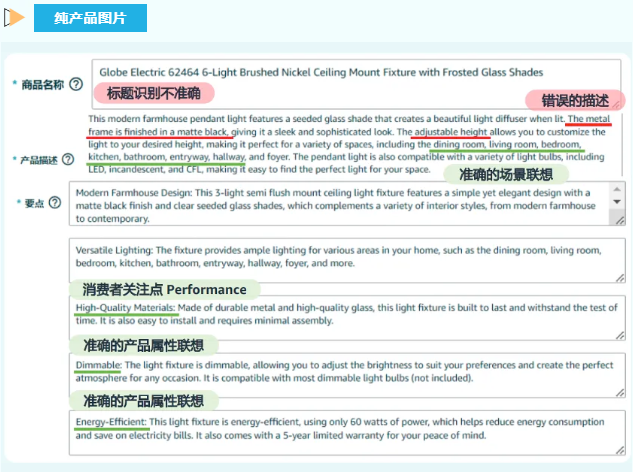Open help icon beside 商品名称
Screen dimensions: 633x472
pos(76,85)
